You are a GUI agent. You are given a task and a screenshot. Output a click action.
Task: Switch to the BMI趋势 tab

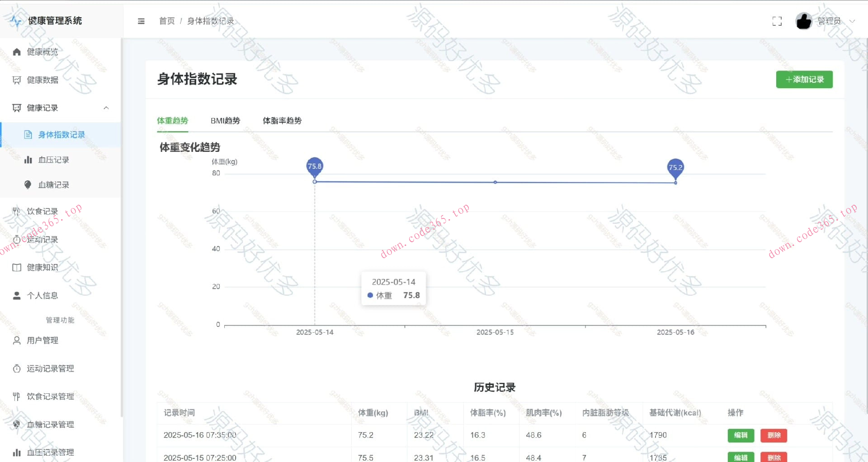click(226, 121)
